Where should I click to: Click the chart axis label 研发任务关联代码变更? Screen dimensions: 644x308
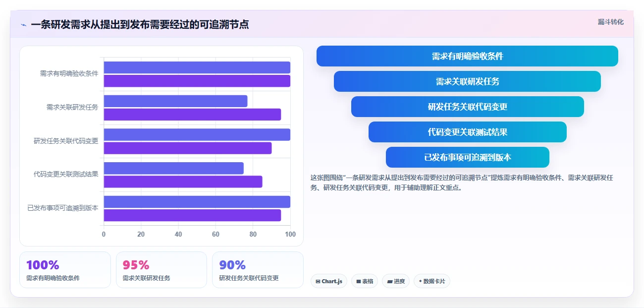pyautogui.click(x=66, y=140)
